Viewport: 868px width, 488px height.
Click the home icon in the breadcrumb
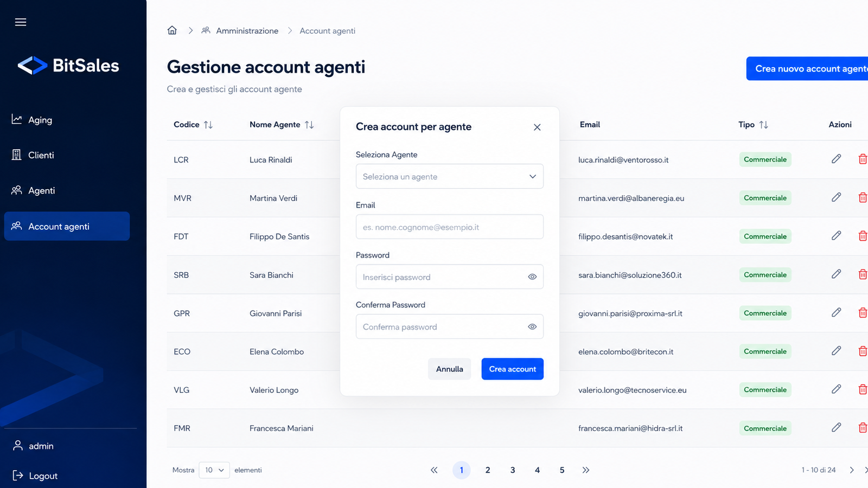pos(172,30)
